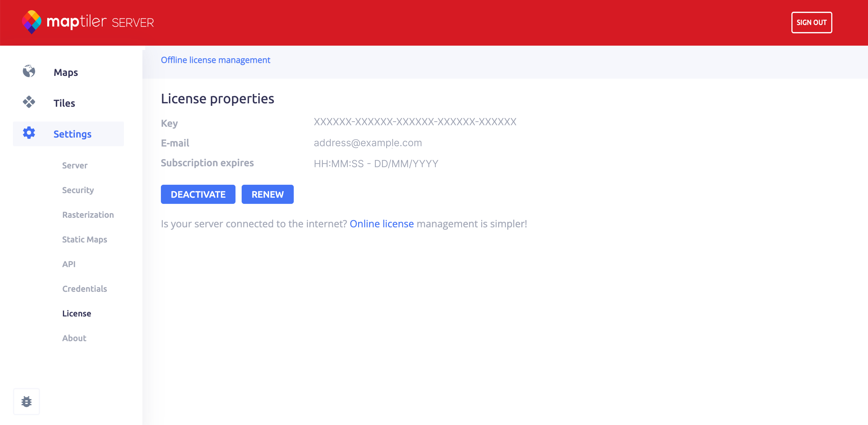Click the Tiles diamond icon
Screen dimensions: 868x425
click(29, 102)
